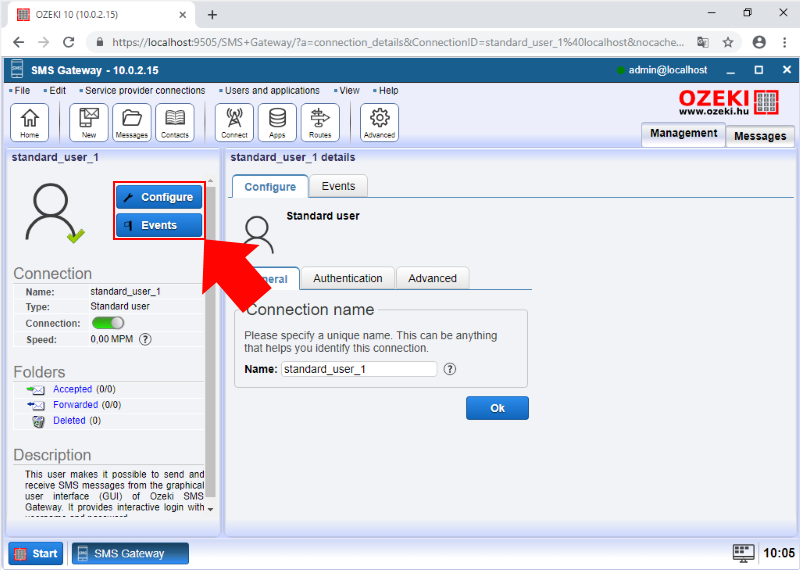Click the left panel scroll down arrow
800x570 pixels.
click(210, 509)
